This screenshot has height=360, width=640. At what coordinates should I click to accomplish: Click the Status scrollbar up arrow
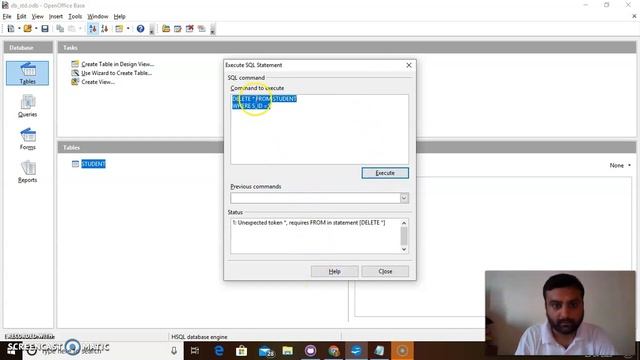tap(404, 223)
